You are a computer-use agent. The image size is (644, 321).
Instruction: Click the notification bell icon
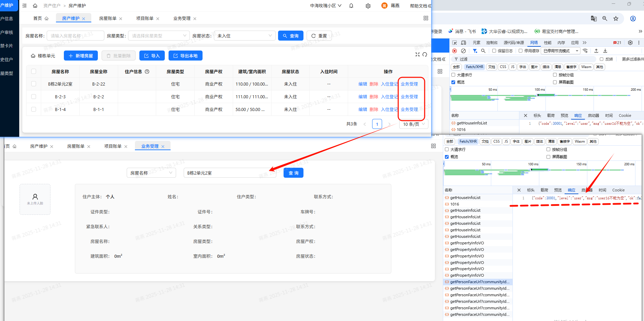[351, 6]
